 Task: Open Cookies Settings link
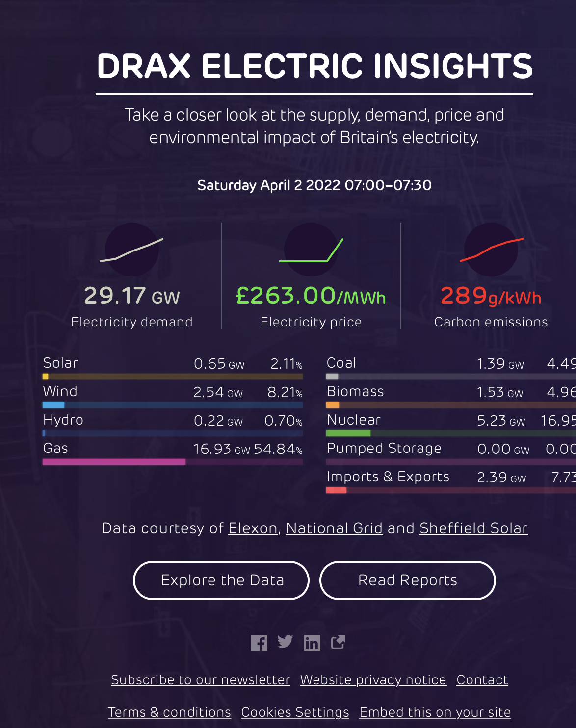tap(295, 712)
